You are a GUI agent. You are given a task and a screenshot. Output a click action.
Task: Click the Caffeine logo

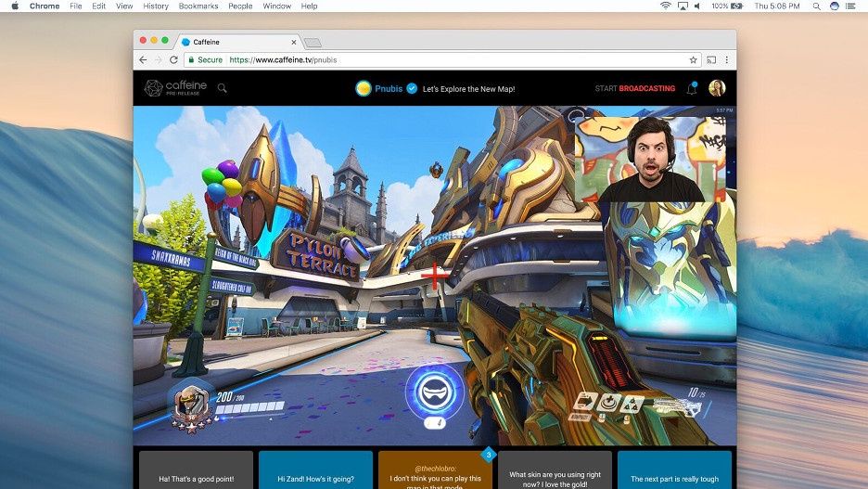[175, 87]
